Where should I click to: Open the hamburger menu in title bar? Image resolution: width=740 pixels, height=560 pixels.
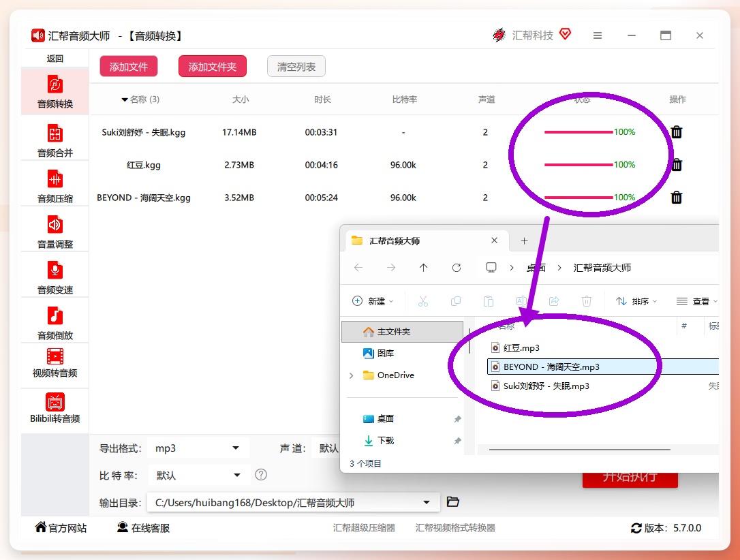[x=598, y=35]
